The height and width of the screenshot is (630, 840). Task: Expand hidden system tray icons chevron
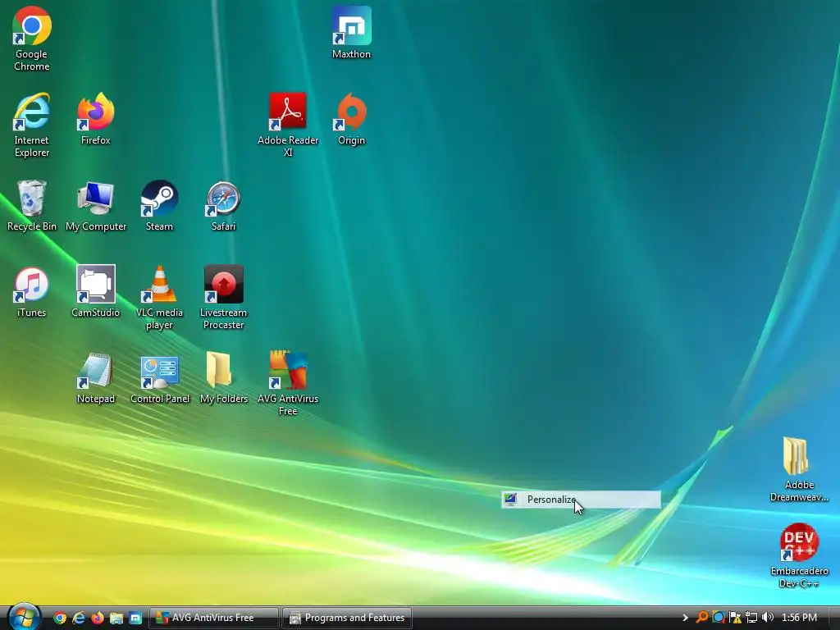coord(685,618)
